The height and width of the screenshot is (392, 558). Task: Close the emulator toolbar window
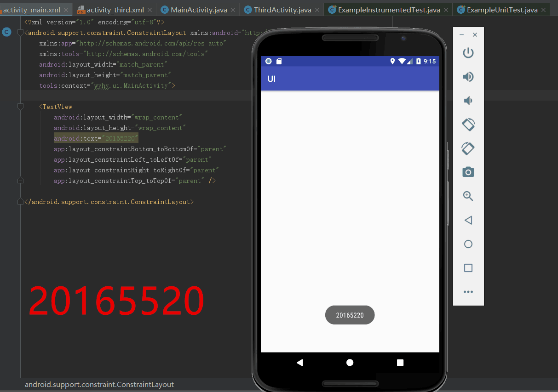(x=475, y=35)
